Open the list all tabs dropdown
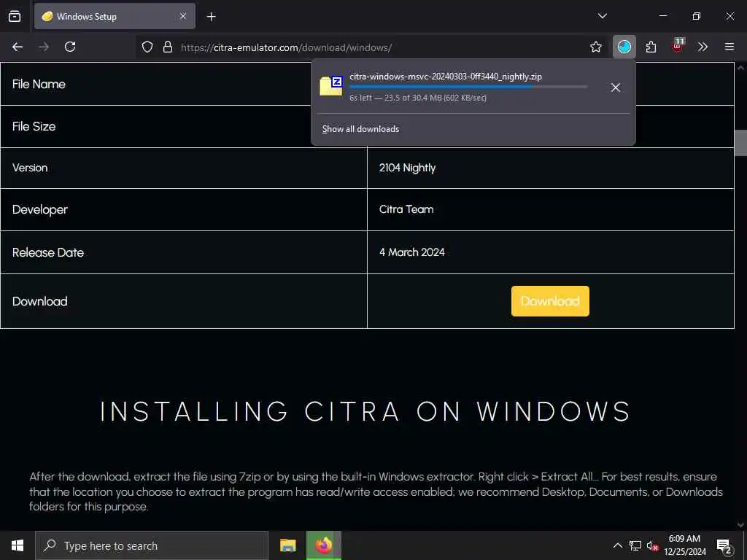747x560 pixels. pyautogui.click(x=602, y=16)
